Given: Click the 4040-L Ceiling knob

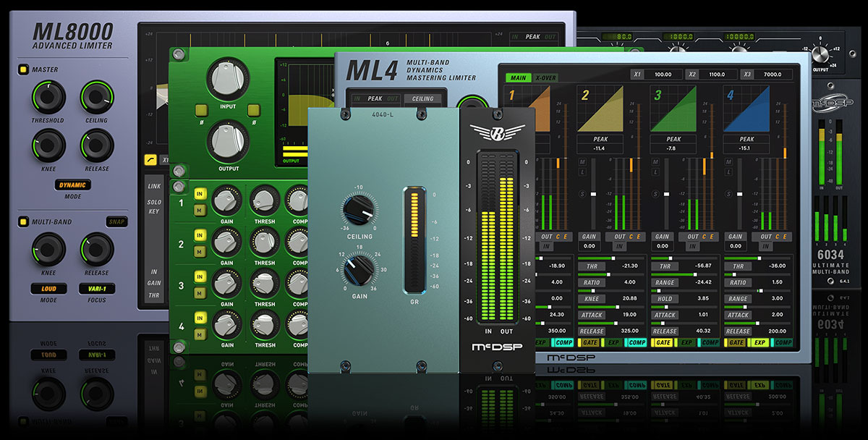Looking at the screenshot, I should tap(359, 210).
